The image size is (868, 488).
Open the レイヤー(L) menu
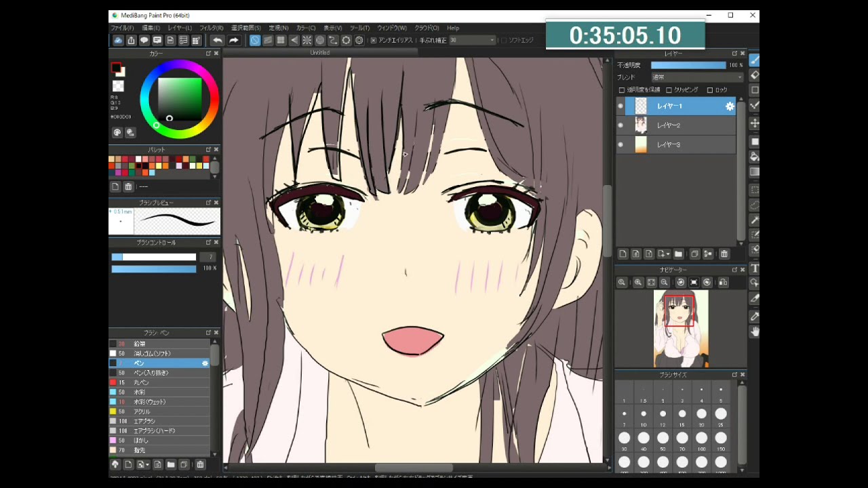point(180,28)
